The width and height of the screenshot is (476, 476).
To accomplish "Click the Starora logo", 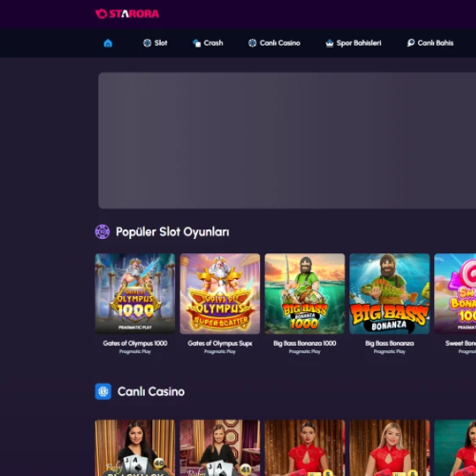I will click(x=128, y=13).
